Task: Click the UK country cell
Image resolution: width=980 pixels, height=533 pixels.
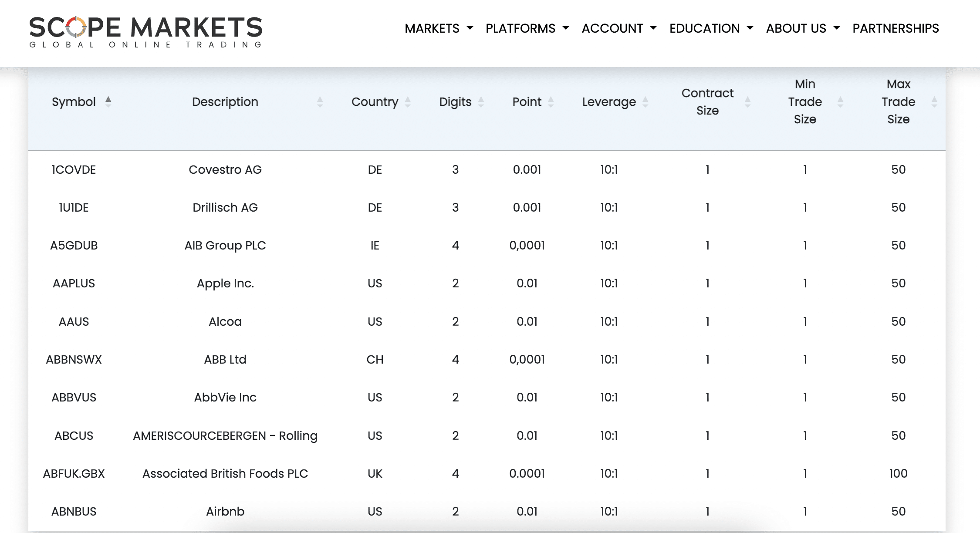Action: [375, 474]
